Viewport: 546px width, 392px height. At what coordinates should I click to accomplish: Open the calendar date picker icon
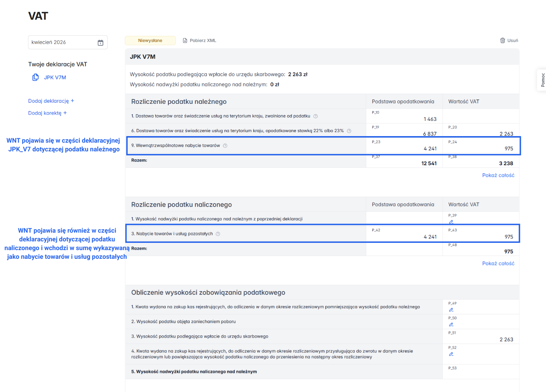coord(100,43)
